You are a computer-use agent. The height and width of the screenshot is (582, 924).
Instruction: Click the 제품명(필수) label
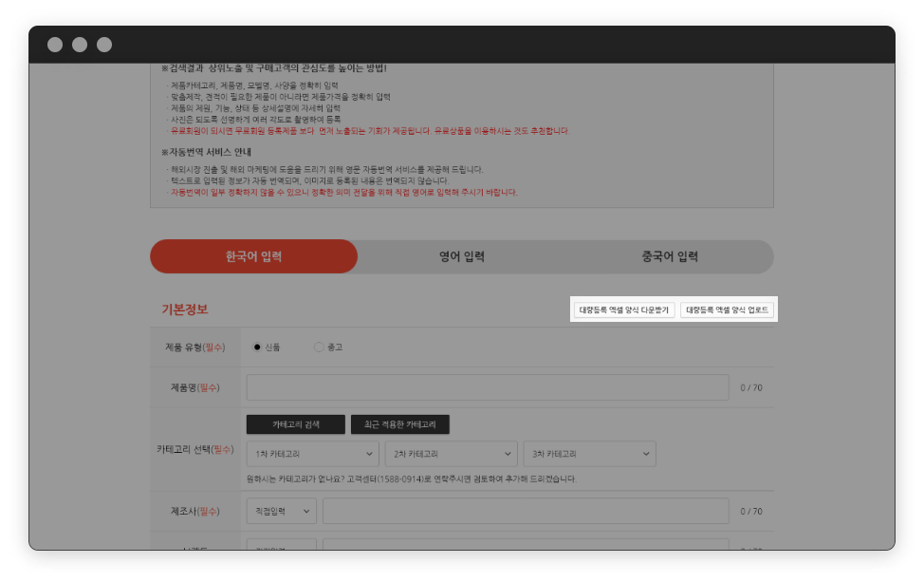click(195, 387)
